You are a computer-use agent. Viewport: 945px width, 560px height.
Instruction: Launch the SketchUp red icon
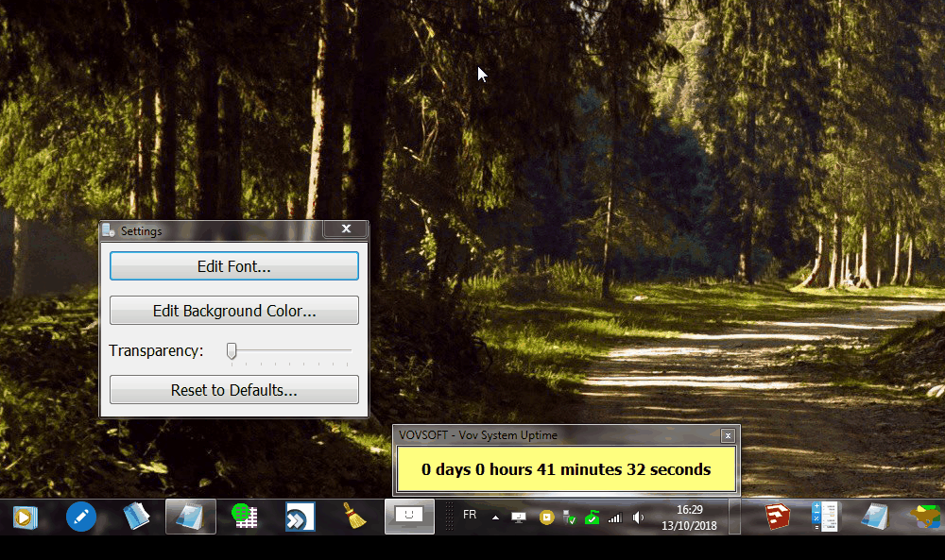coord(777,517)
